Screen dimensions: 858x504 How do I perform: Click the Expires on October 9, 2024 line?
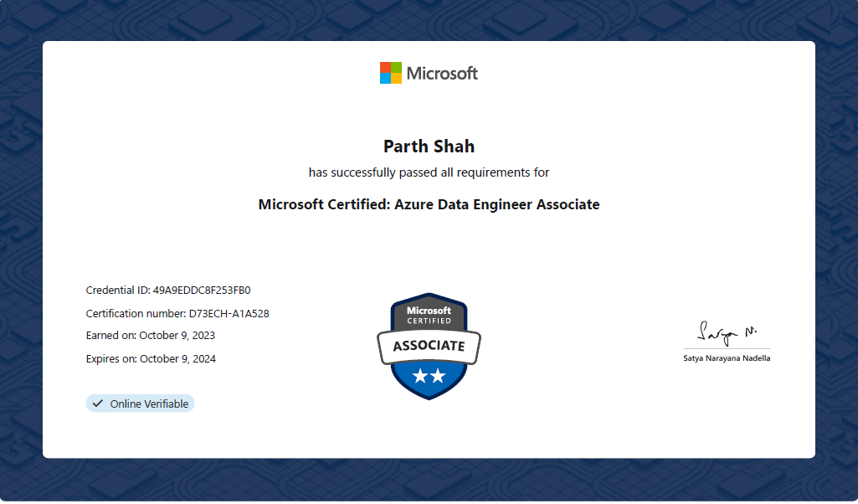tap(152, 358)
